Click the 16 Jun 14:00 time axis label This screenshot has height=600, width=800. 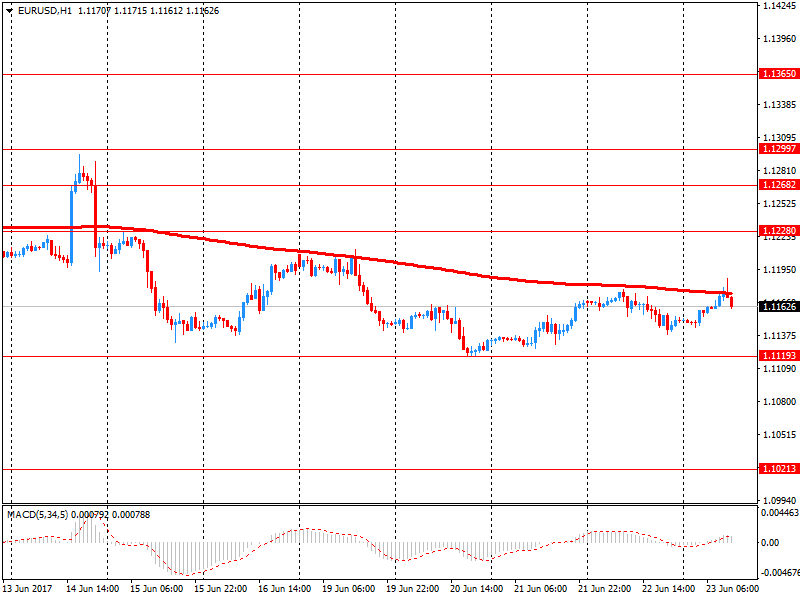[x=284, y=589]
